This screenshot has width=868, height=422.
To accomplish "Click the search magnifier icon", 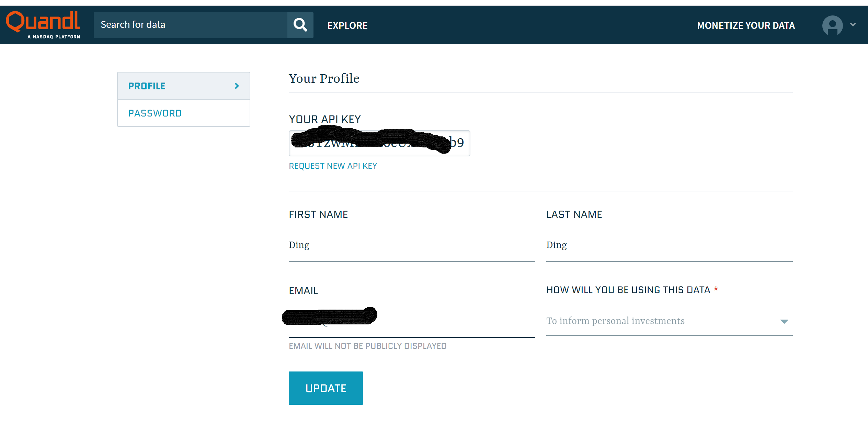I will (300, 25).
